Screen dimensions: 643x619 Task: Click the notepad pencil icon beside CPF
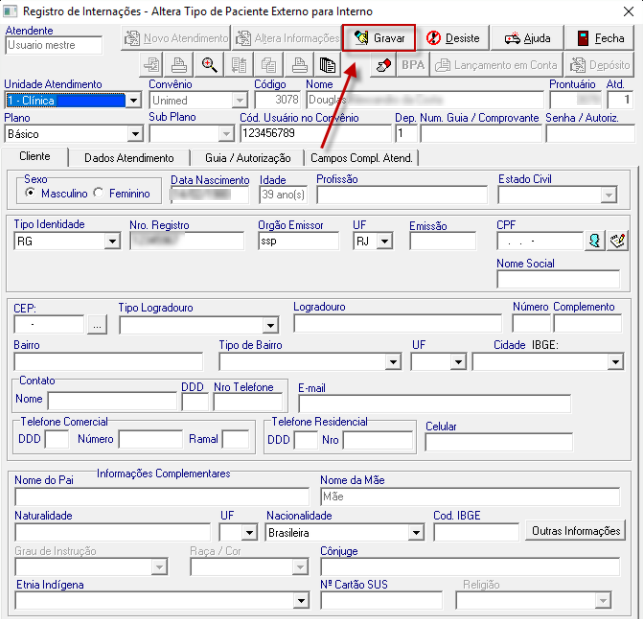click(x=618, y=241)
